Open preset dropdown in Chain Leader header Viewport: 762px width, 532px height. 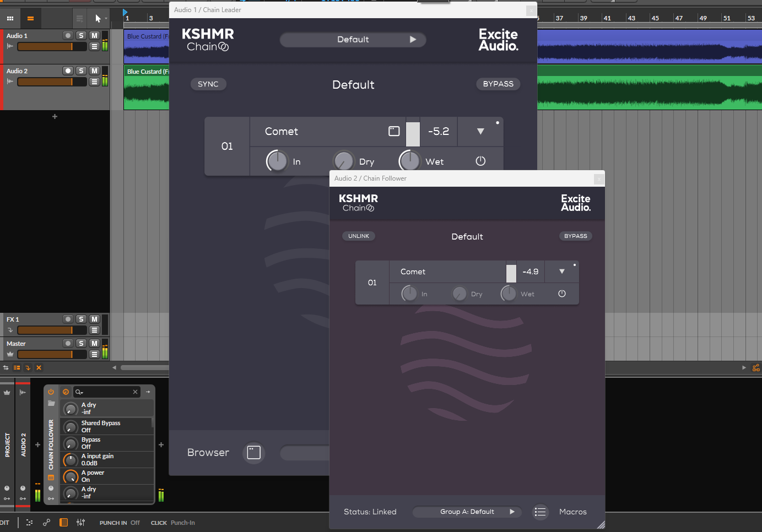(x=353, y=40)
